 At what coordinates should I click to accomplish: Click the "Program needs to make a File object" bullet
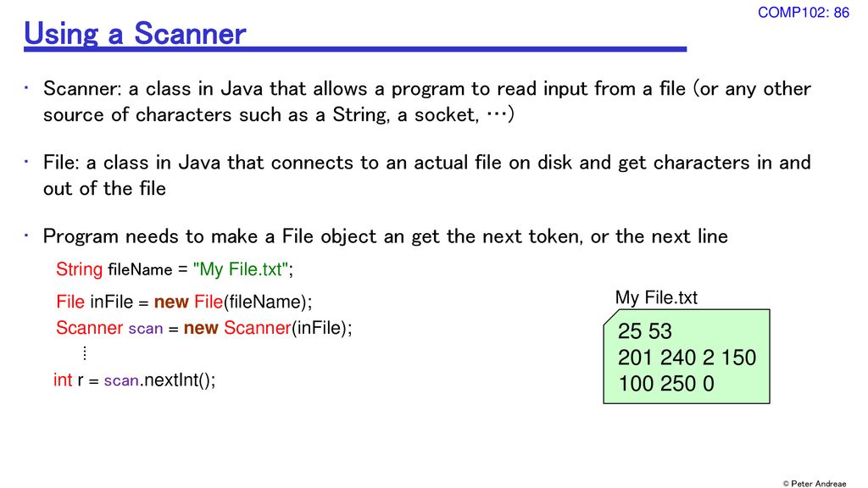[385, 236]
